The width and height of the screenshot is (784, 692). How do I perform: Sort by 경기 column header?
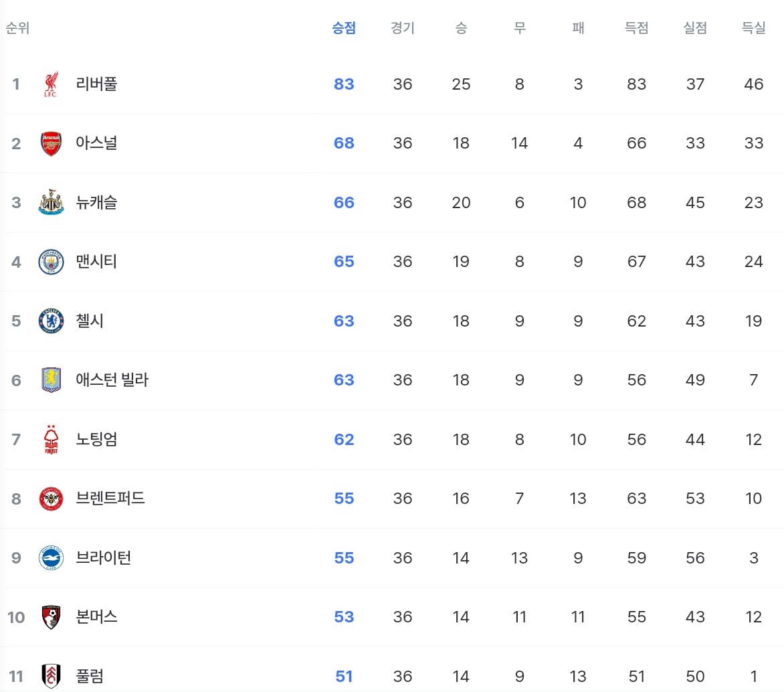pos(403,27)
